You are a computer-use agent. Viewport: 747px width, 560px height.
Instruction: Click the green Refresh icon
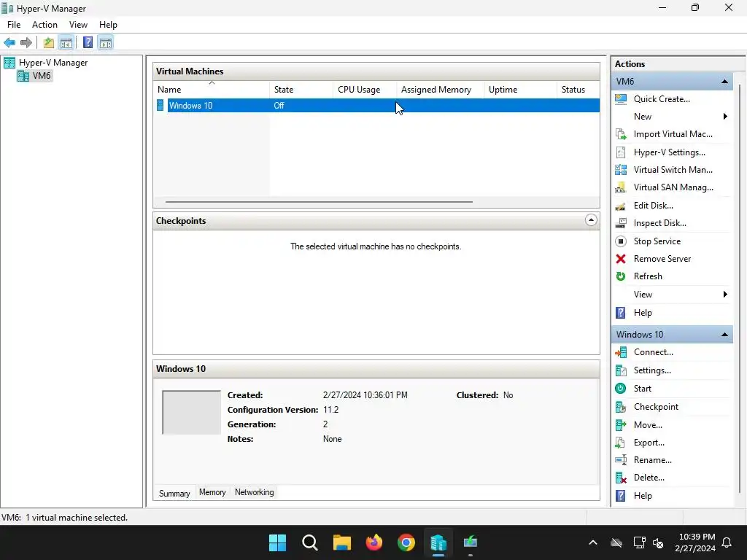click(x=621, y=276)
